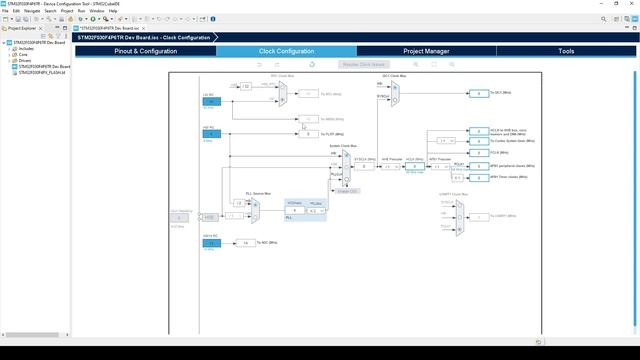The width and height of the screenshot is (640, 360).
Task: Open the HSE prediv dropdown before PLL Source Mux
Action: [234, 216]
